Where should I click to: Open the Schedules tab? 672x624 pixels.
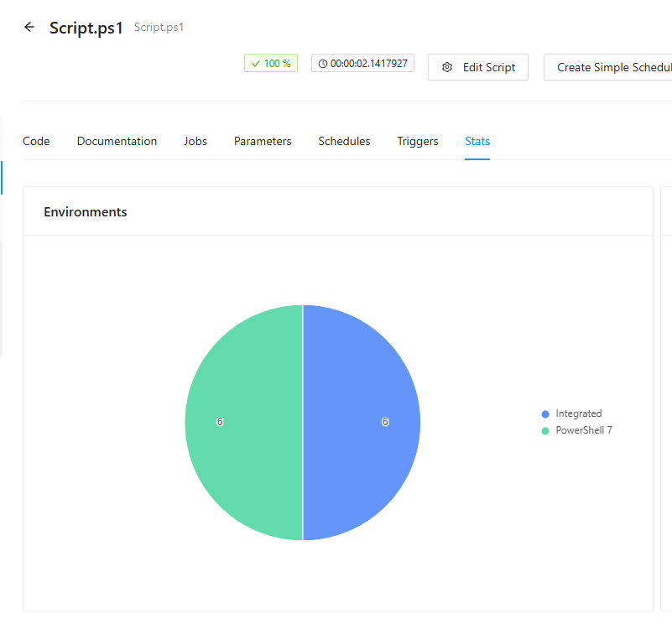(x=344, y=141)
